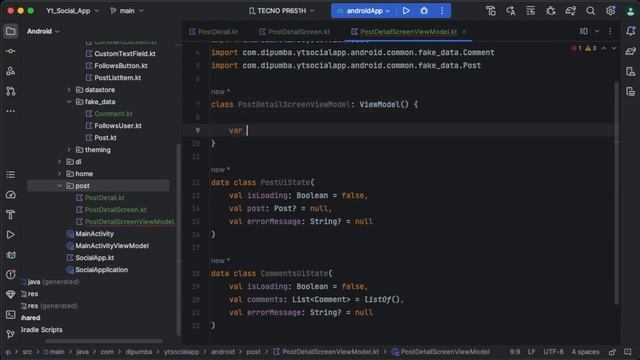Click editor vertical scrollbar

click(x=616, y=193)
